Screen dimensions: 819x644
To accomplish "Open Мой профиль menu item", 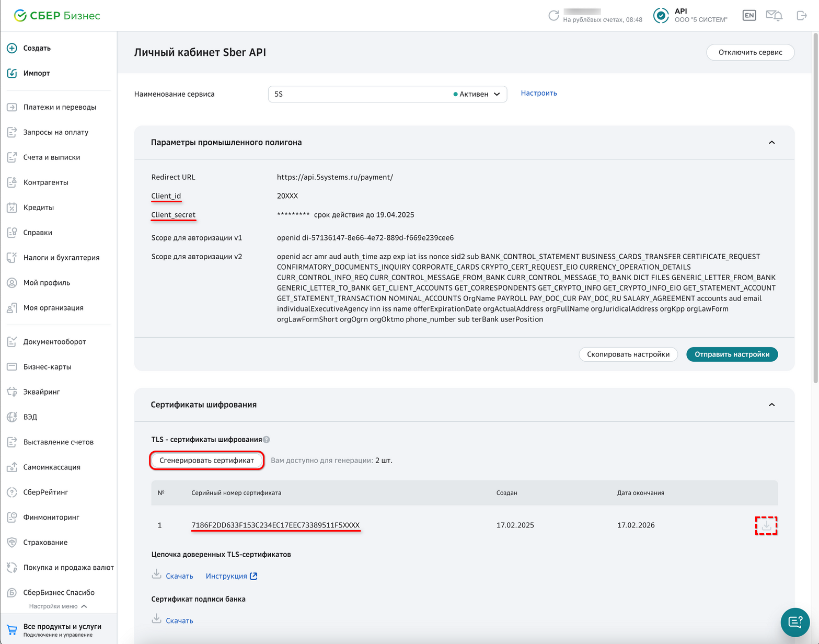I will pos(47,283).
